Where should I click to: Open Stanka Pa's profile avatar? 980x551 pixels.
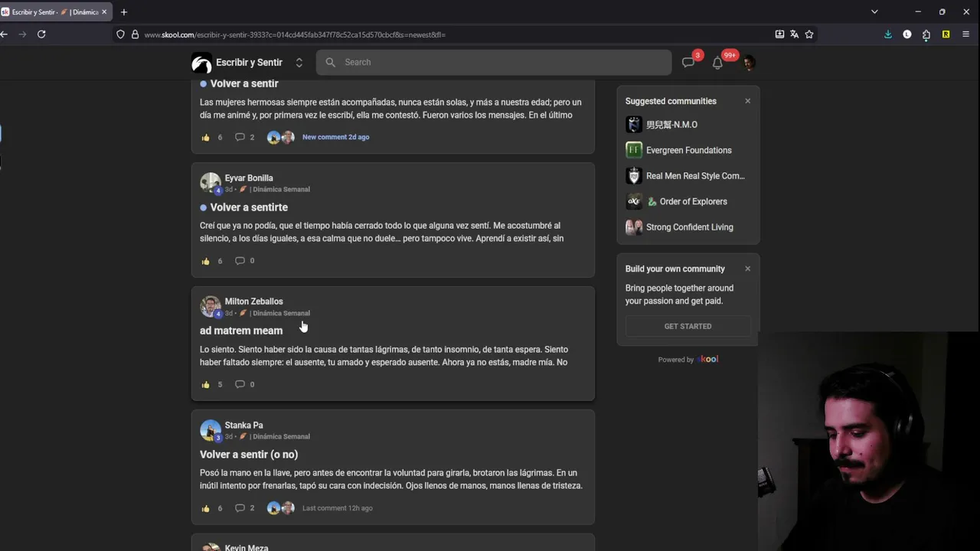click(211, 430)
